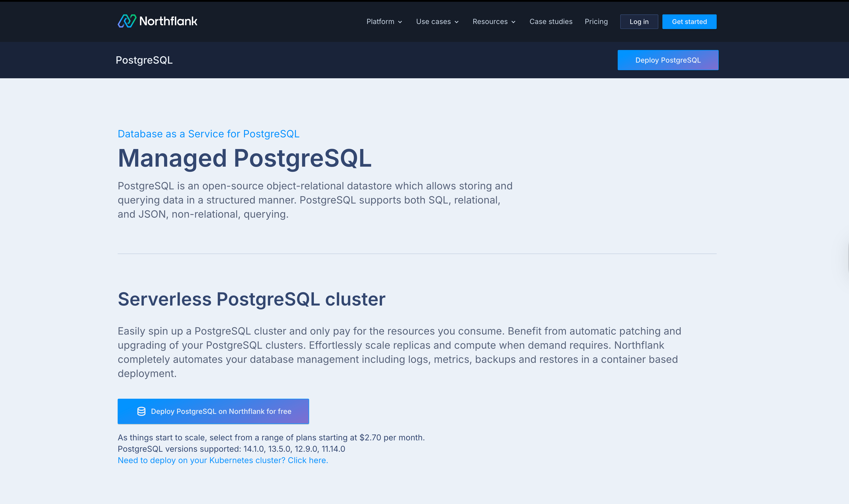The width and height of the screenshot is (849, 504).
Task: Click the PostgreSQL page title in the subheader
Action: pyautogui.click(x=144, y=60)
